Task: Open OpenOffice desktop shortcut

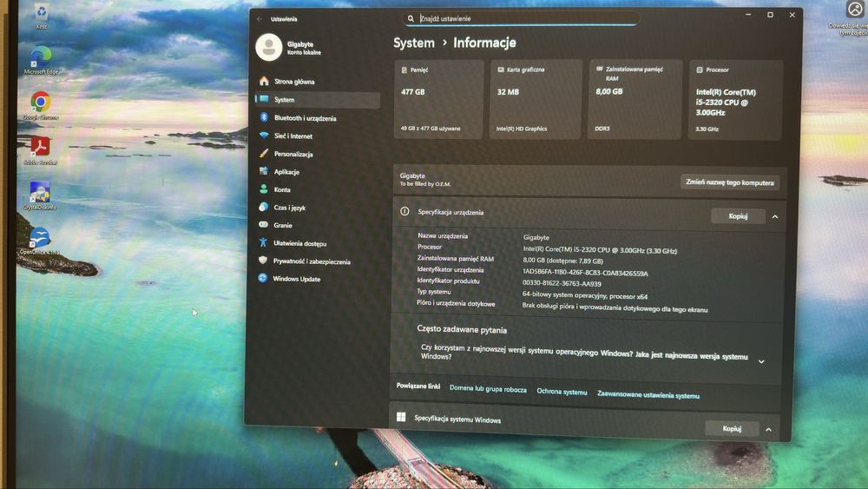Action: click(39, 241)
